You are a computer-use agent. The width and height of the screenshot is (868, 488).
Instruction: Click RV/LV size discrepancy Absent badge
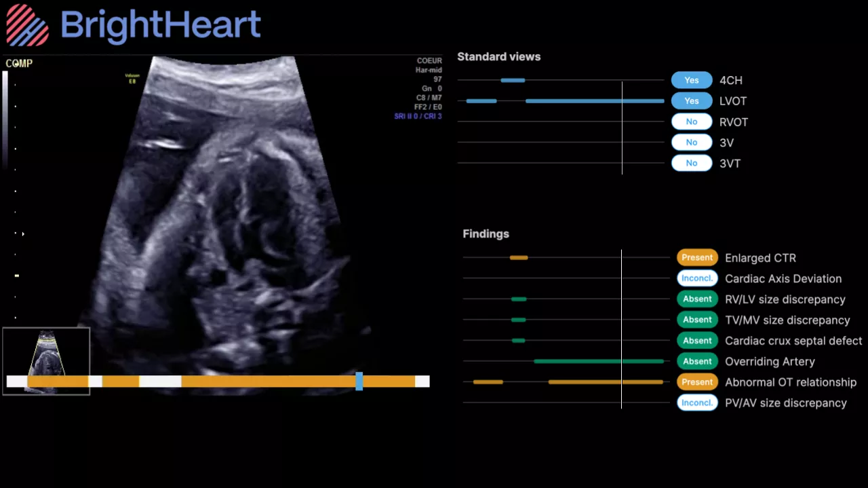pyautogui.click(x=697, y=299)
